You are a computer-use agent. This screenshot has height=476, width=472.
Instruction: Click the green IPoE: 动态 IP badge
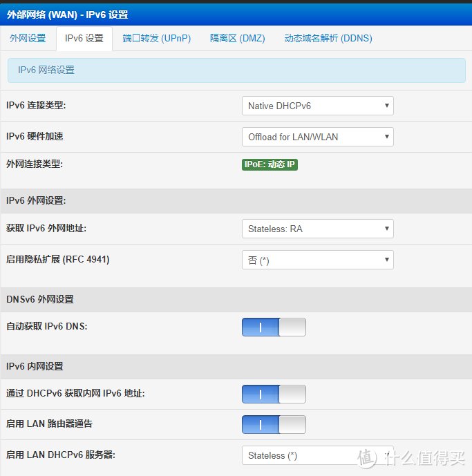click(270, 164)
